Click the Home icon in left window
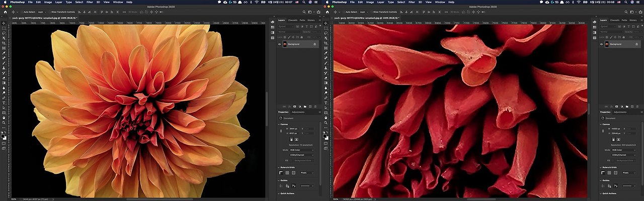Image resolution: width=644 pixels, height=201 pixels. [x=5, y=12]
